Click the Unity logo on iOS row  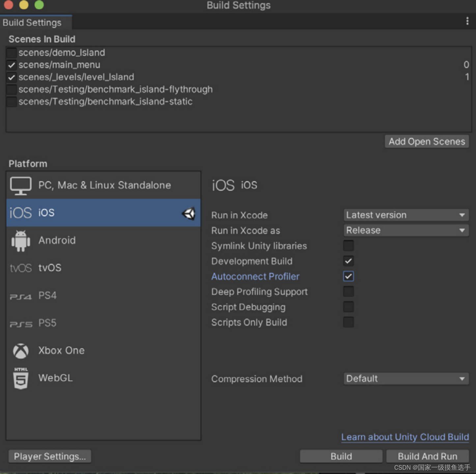click(189, 214)
